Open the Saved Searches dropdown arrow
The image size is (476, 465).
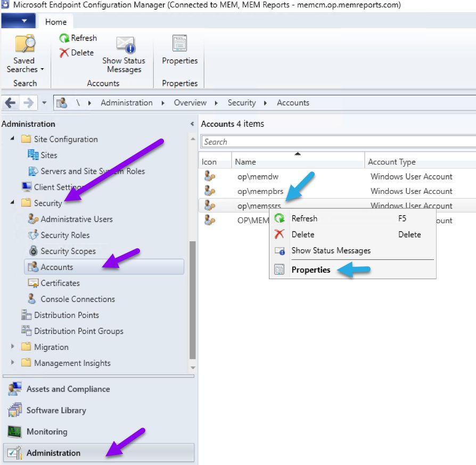click(42, 70)
